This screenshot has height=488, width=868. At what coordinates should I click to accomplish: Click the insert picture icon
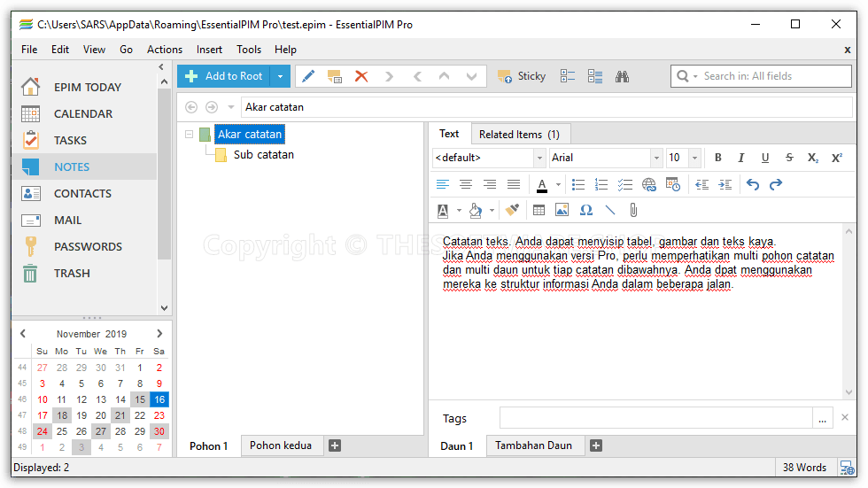coord(562,210)
